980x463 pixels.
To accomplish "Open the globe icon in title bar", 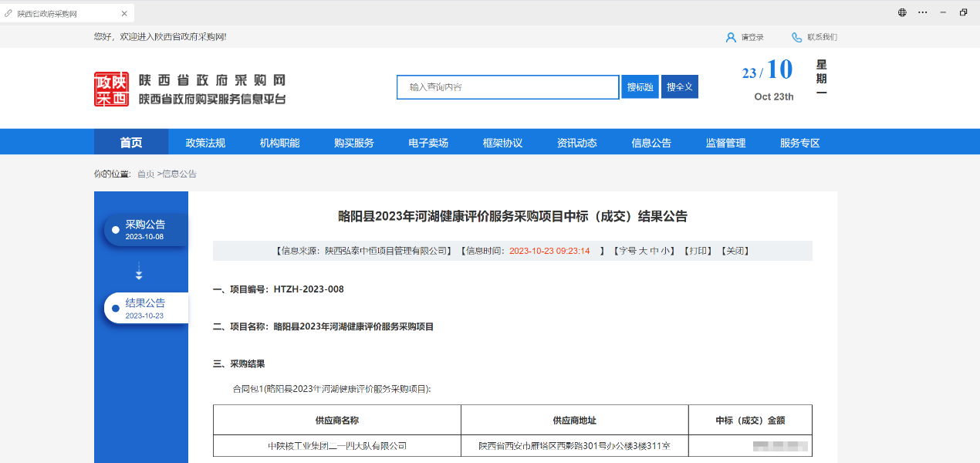I will coord(902,12).
